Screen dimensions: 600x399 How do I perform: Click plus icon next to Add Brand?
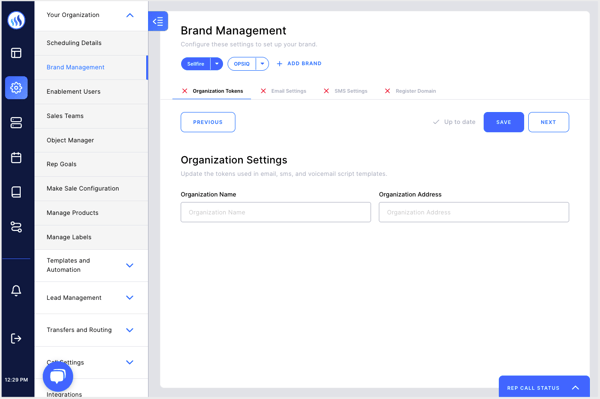(279, 64)
